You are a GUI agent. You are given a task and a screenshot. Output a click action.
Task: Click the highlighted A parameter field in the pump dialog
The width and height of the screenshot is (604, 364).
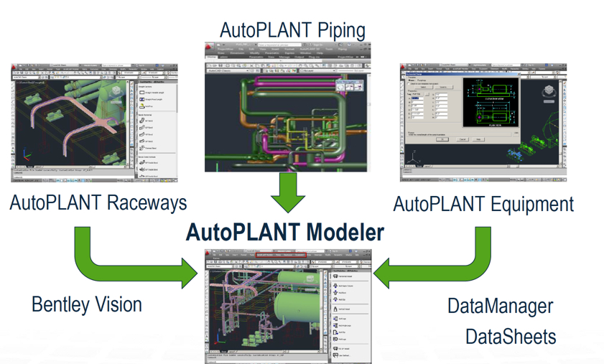[417, 98]
